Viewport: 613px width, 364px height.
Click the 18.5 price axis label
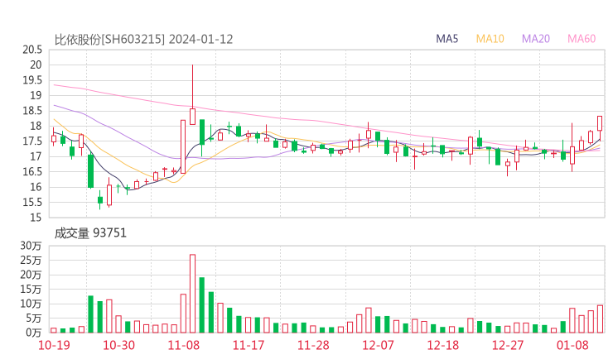pos(32,111)
